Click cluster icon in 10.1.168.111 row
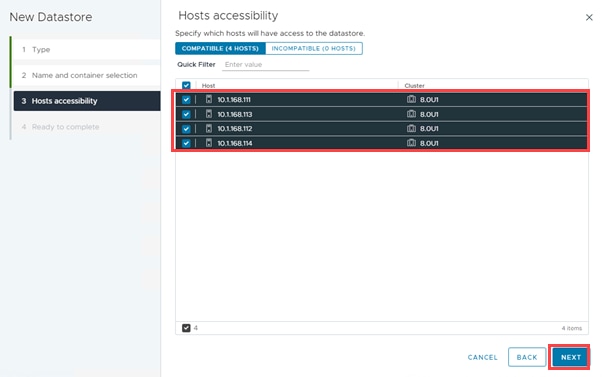This screenshot has width=602, height=377. coord(411,99)
